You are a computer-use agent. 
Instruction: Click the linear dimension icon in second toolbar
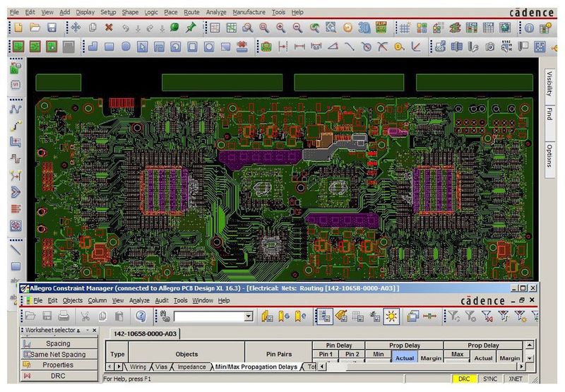299,47
